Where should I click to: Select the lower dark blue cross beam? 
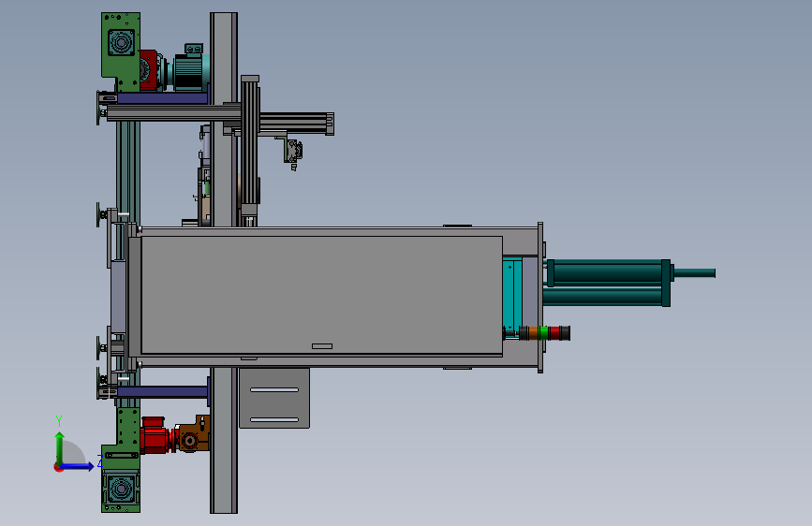[162, 392]
